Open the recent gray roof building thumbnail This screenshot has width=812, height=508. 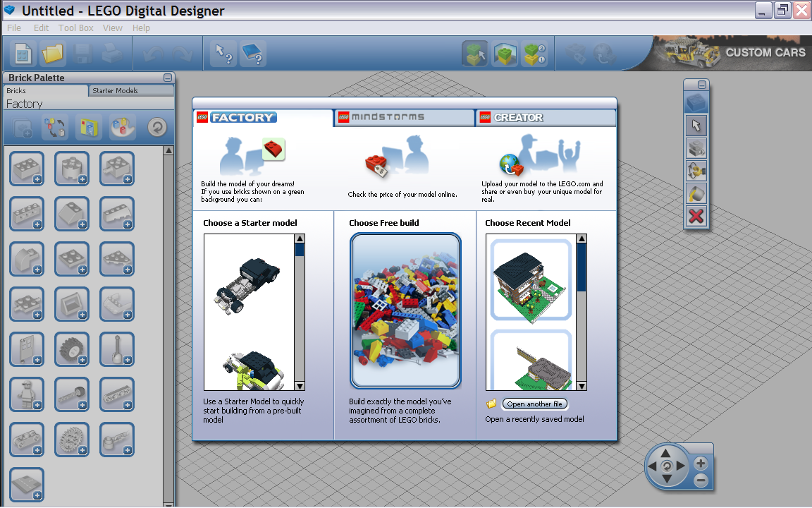(x=531, y=361)
